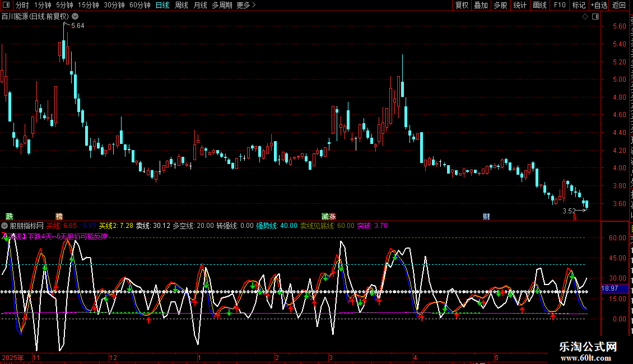The image size is (633, 364).
Task: Click the 买线2: 7.28 readout
Action: (116, 226)
